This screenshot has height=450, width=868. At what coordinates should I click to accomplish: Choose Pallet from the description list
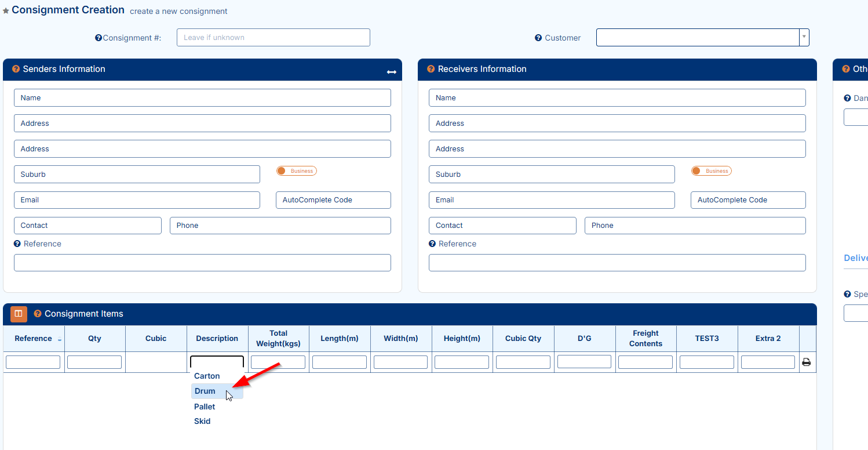(x=205, y=407)
